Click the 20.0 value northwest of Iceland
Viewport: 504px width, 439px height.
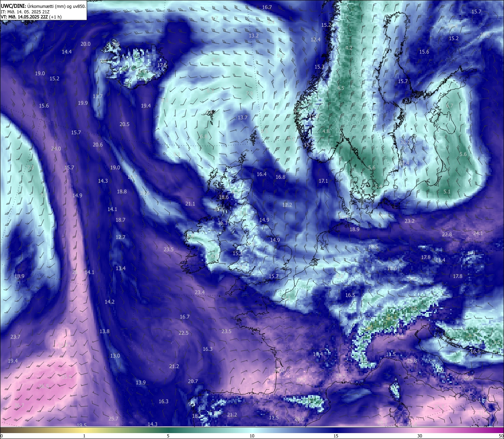[85, 44]
